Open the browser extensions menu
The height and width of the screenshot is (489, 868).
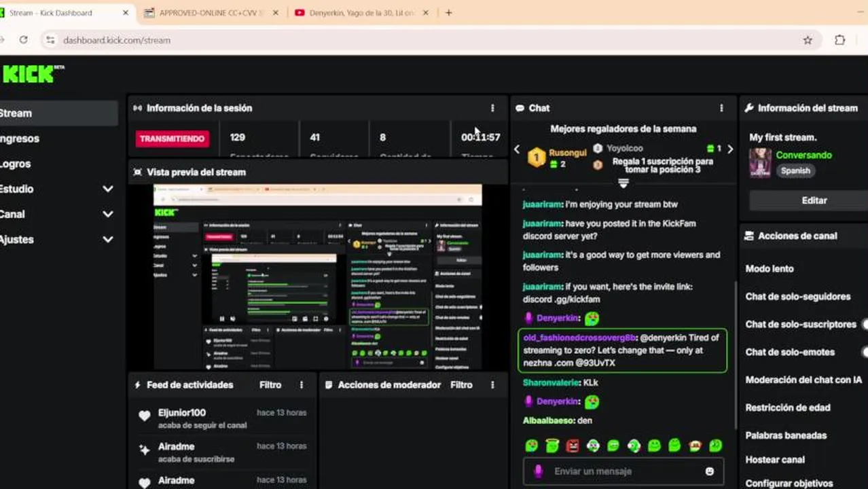pos(839,40)
